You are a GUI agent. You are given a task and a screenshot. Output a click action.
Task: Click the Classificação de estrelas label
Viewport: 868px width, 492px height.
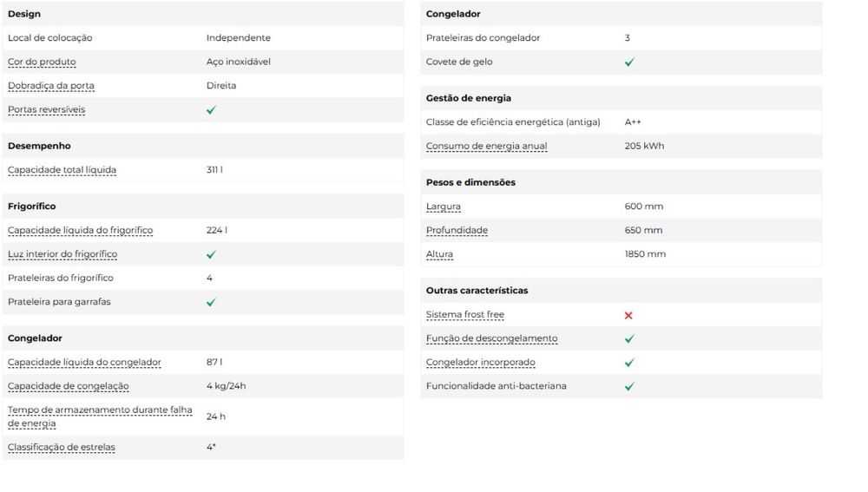click(61, 448)
